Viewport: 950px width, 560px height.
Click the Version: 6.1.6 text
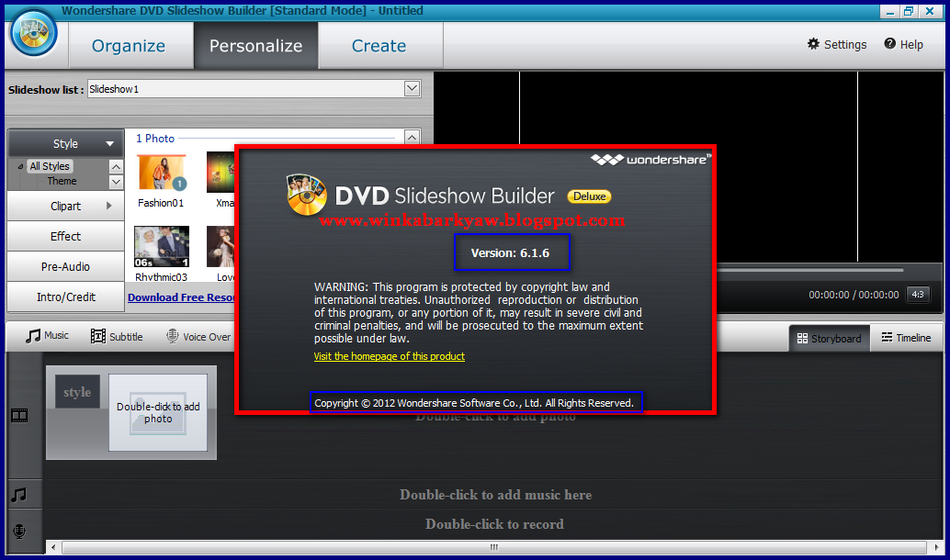coord(510,253)
